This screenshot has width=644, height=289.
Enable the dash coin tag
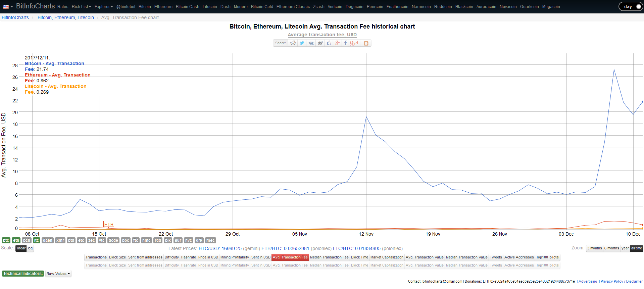[48, 240]
